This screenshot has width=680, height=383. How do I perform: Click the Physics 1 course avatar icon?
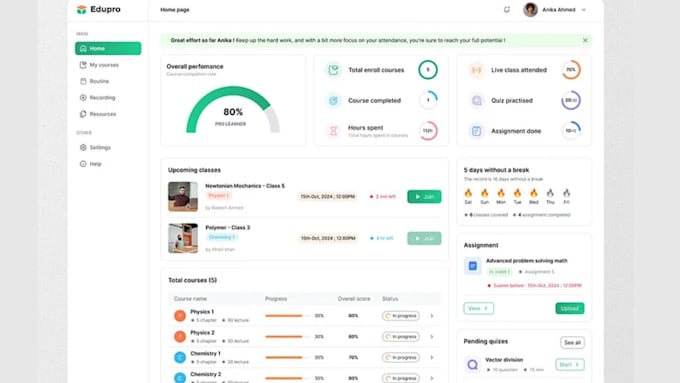coord(180,316)
